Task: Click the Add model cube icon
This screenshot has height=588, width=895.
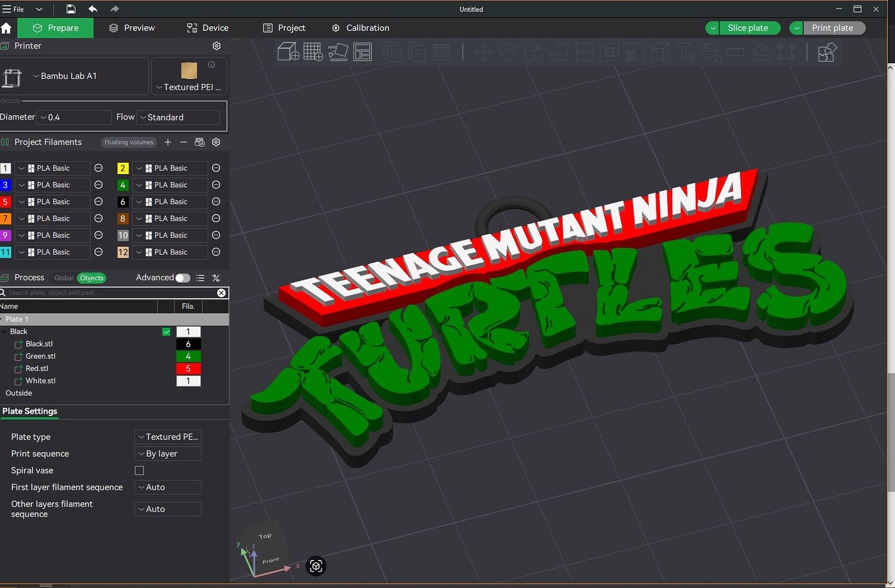Action: pyautogui.click(x=289, y=52)
